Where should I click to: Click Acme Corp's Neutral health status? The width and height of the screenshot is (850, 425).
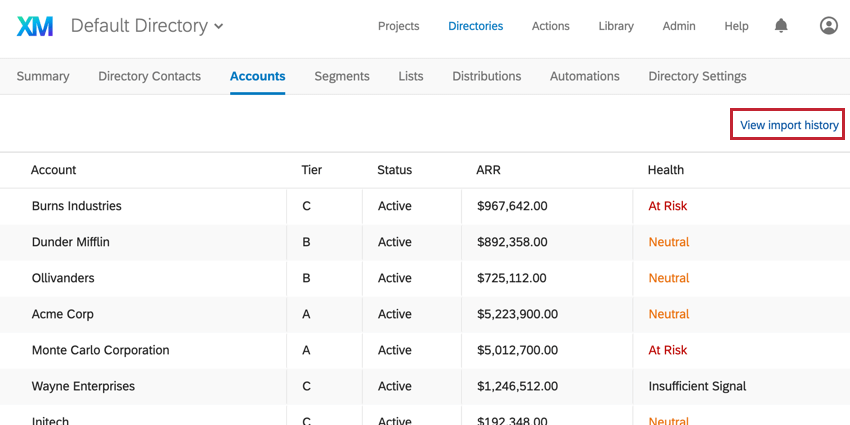pyautogui.click(x=669, y=314)
